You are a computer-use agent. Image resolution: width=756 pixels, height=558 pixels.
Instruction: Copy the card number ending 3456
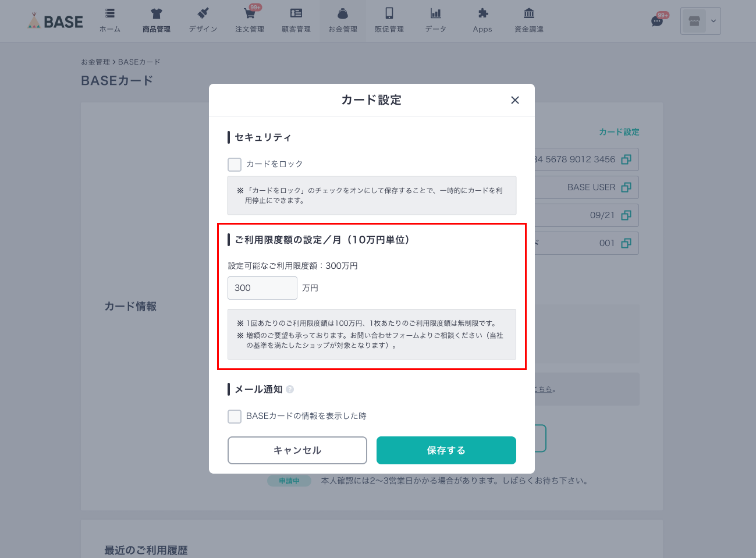(x=626, y=159)
